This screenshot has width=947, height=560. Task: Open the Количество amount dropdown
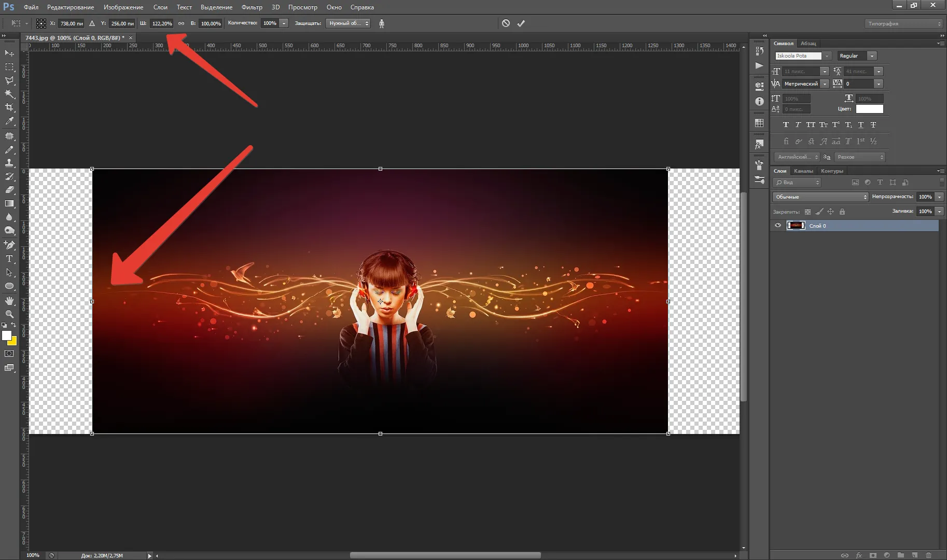click(284, 23)
